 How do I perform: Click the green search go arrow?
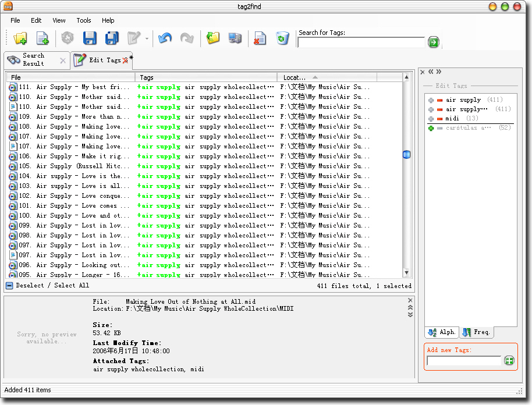[x=433, y=42]
